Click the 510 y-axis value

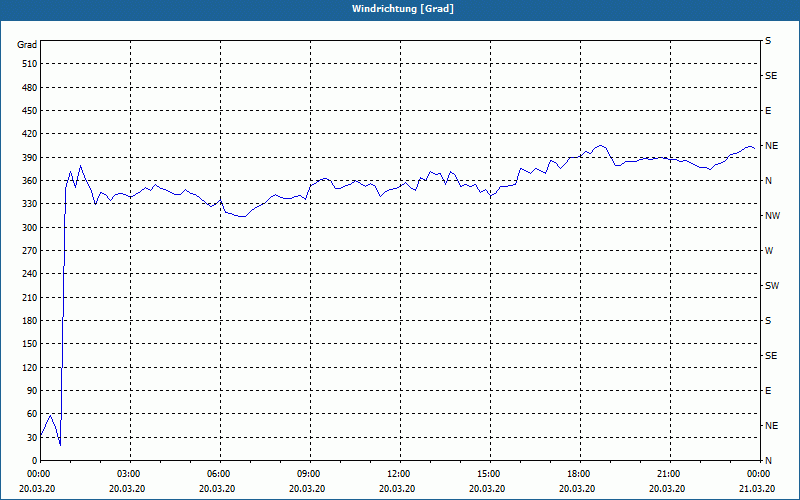click(x=30, y=64)
